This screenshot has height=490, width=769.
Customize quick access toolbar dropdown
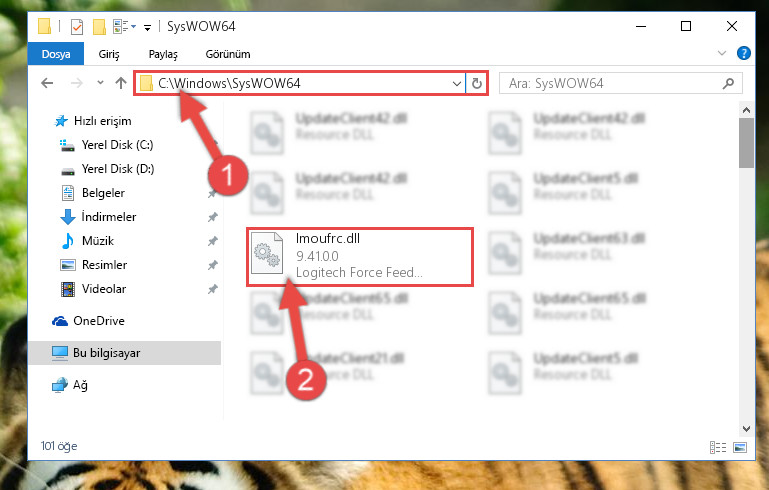click(147, 27)
